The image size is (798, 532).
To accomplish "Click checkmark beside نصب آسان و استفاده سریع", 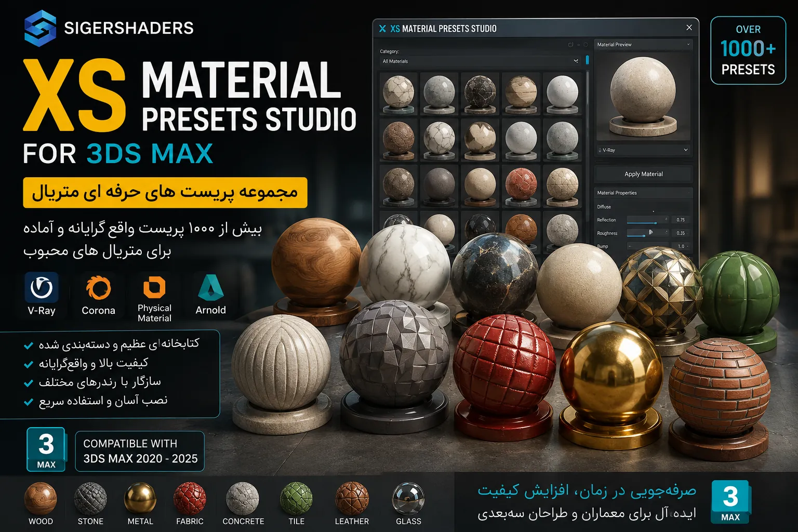I will [29, 402].
